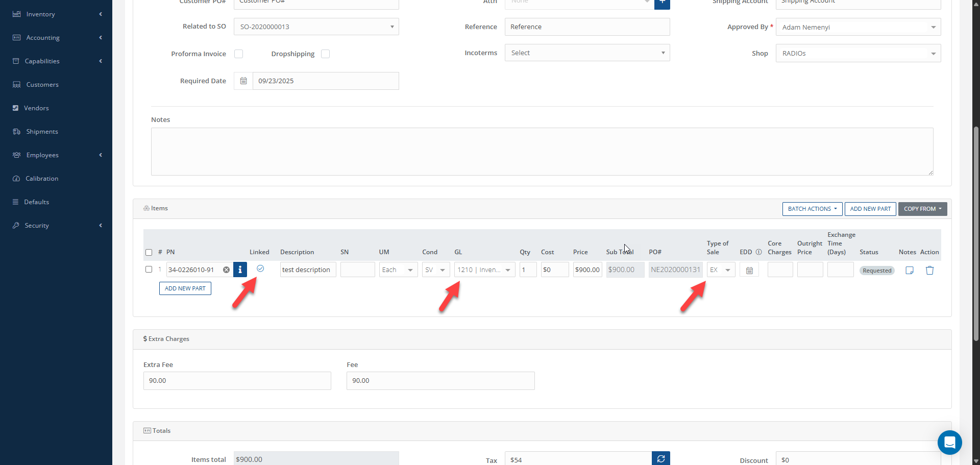Open the EDD calendar picker in item row
This screenshot has width=980, height=465.
click(749, 271)
